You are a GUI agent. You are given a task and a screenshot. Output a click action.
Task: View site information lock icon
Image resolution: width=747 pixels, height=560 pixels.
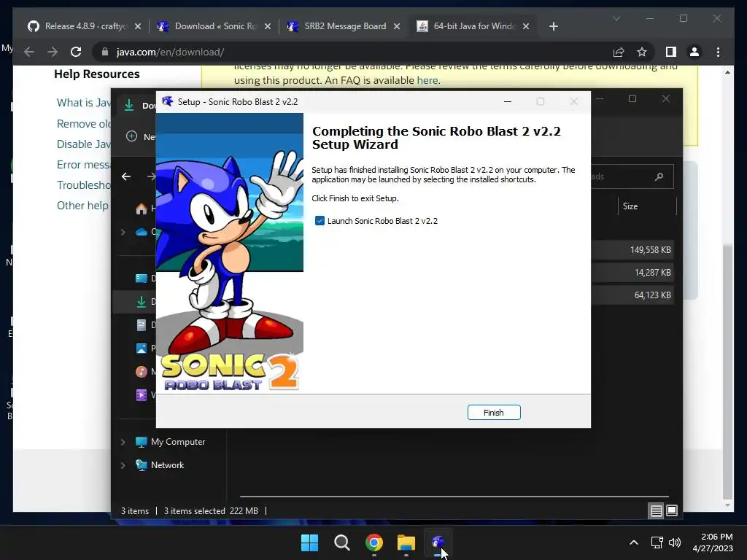[105, 52]
